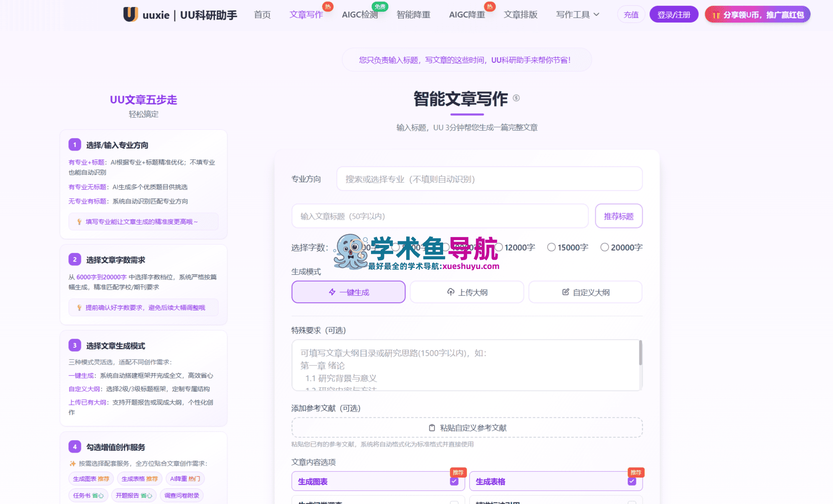
Task: Click tip 填写专业能让文章生成的精准度更高哦
Action: [143, 222]
